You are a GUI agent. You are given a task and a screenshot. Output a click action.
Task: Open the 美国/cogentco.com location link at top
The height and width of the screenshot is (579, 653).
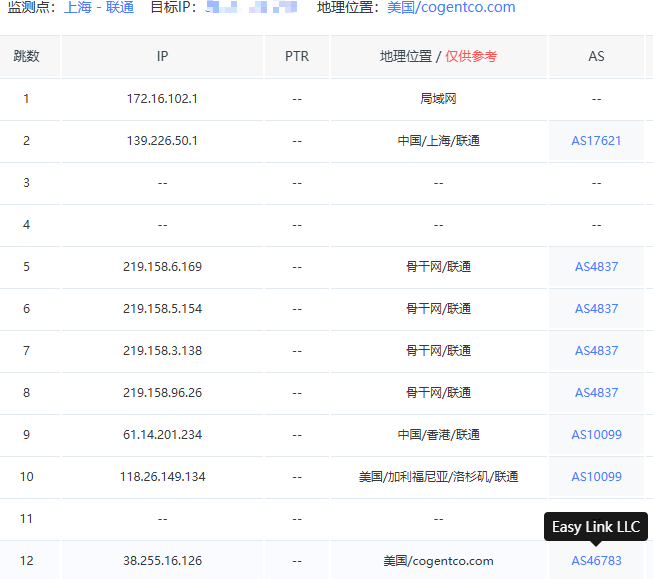coord(451,7)
